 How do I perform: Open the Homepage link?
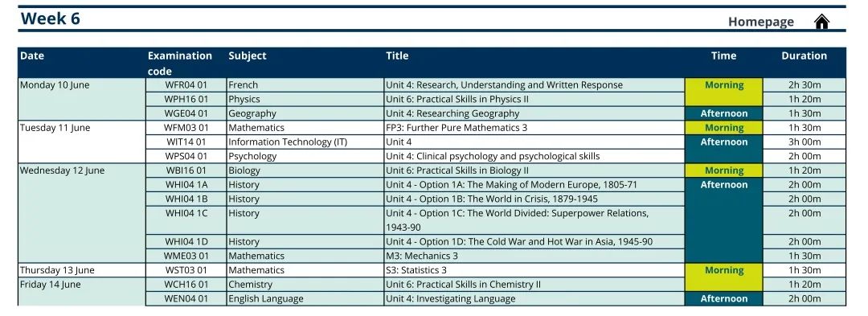coord(760,22)
